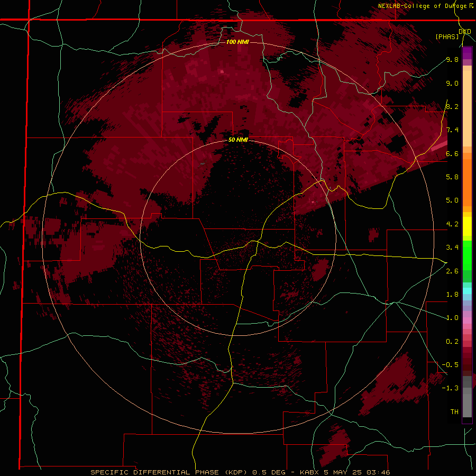Click the 1.8 legend value
The width and height of the screenshot is (476, 476).
pos(452,295)
